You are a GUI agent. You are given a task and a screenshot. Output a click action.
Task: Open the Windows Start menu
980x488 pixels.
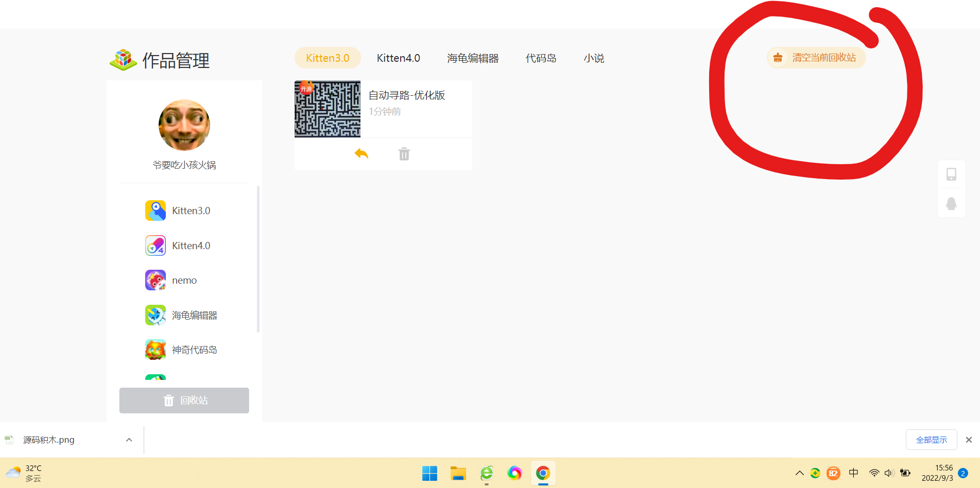(429, 473)
